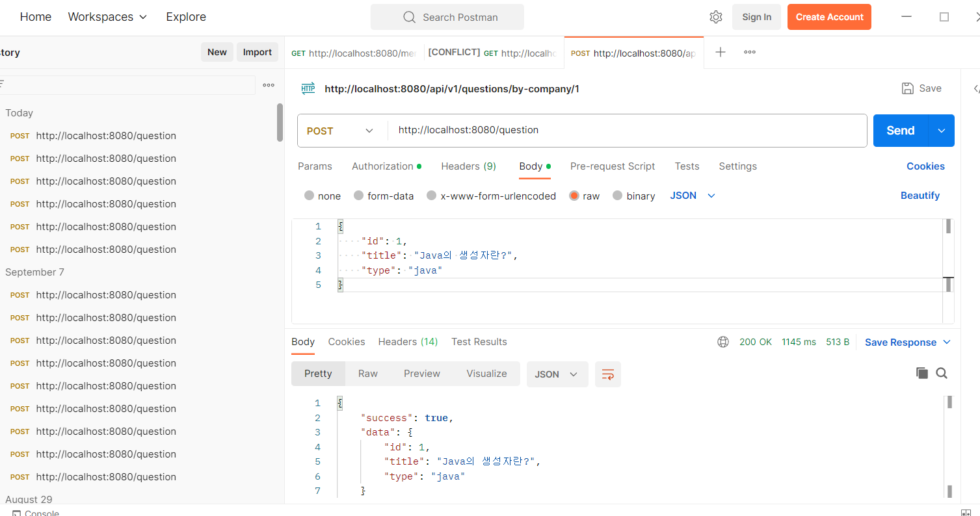Click the Save floppy disk icon
Screen dimensions: 980x516
(908, 88)
